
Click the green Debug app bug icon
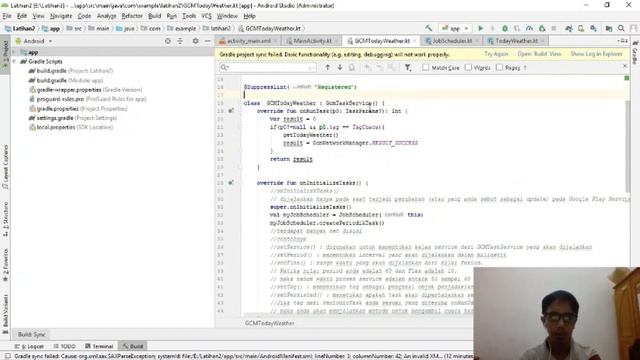[505, 28]
